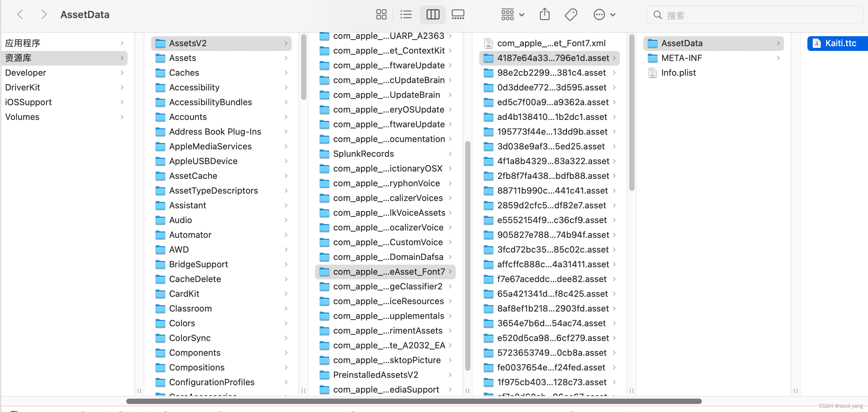Click the META-INF folder icon
The height and width of the screenshot is (412, 868).
coord(652,58)
